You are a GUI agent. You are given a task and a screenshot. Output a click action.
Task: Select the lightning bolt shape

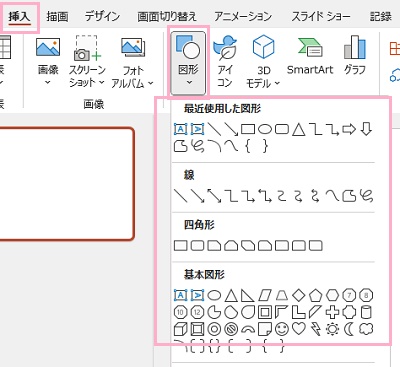point(315,329)
